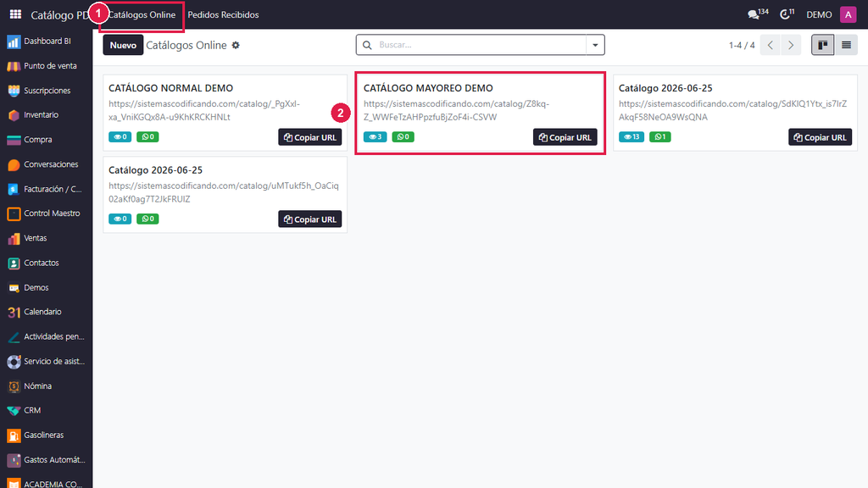Open Contactos app icon

coord(14,263)
